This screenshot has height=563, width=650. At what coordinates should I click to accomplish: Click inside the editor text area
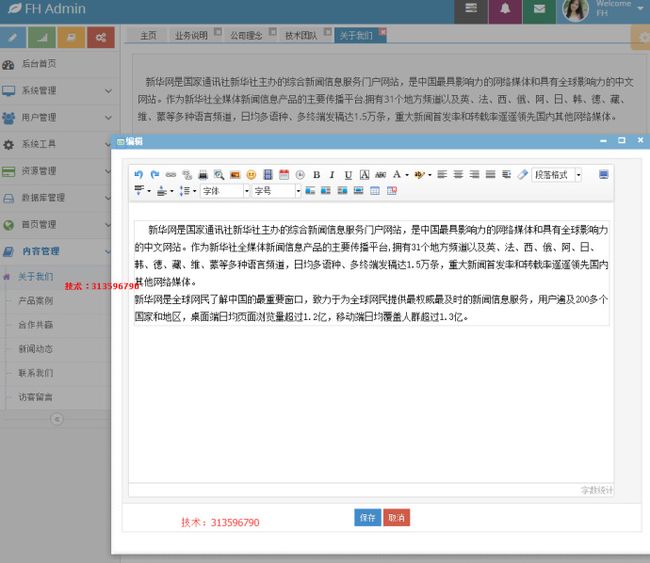(371, 344)
